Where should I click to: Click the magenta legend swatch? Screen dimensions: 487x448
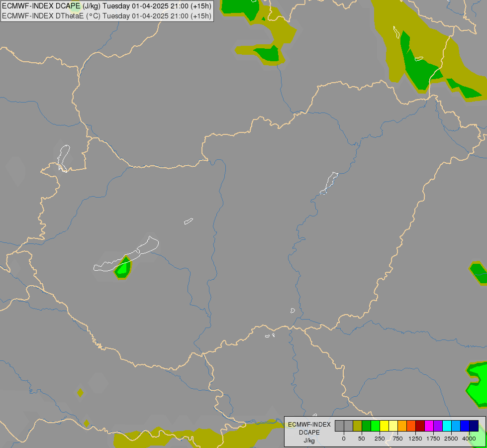coord(429,426)
